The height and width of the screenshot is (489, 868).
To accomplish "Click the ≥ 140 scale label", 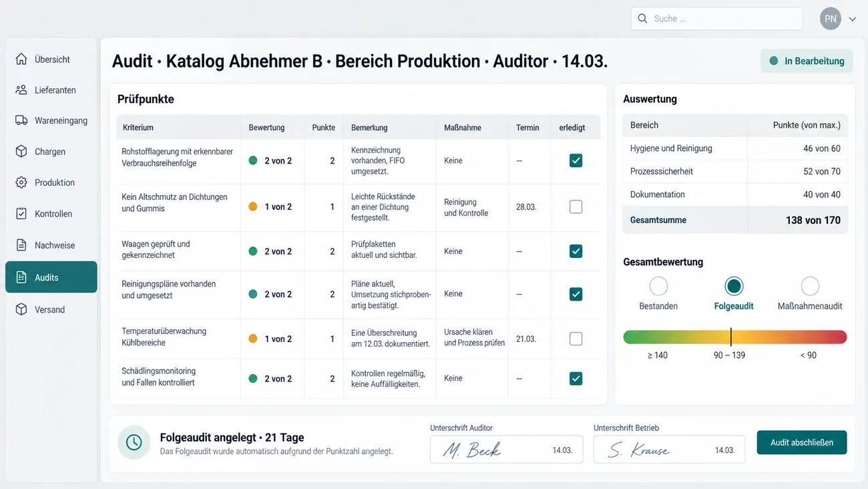I will [658, 355].
